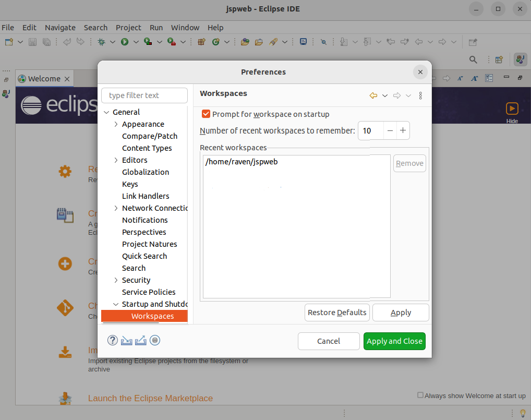Click the three-dot menu in Workspaces header
Image resolution: width=531 pixels, height=420 pixels.
point(420,95)
